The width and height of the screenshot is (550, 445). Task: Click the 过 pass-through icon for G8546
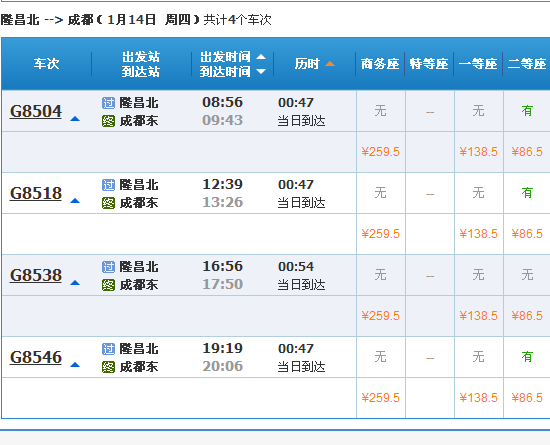point(108,349)
